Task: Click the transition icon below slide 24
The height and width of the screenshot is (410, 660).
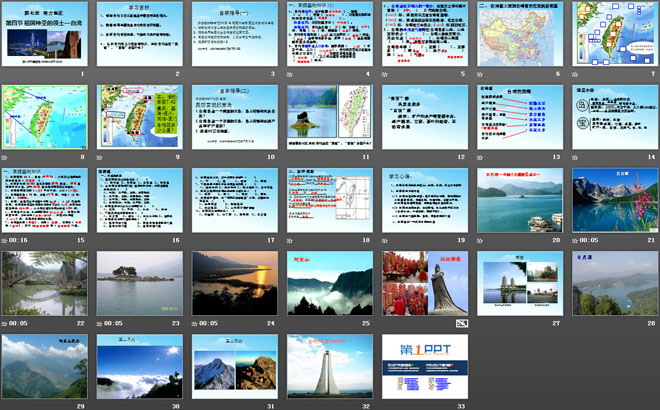Action: pos(196,322)
